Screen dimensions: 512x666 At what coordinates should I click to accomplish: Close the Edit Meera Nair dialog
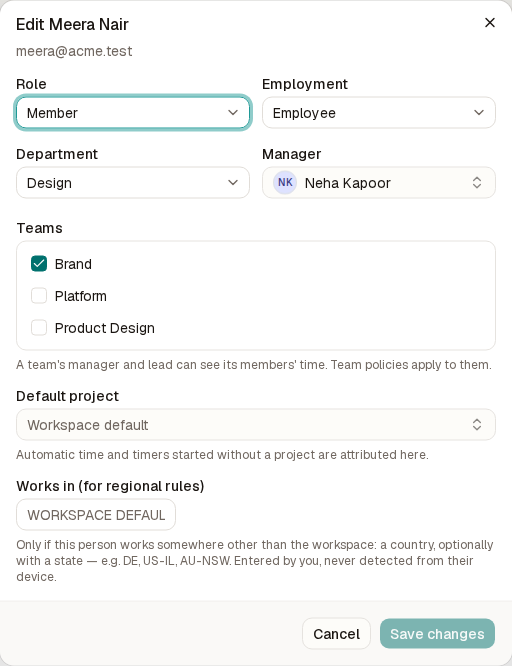coord(489,23)
